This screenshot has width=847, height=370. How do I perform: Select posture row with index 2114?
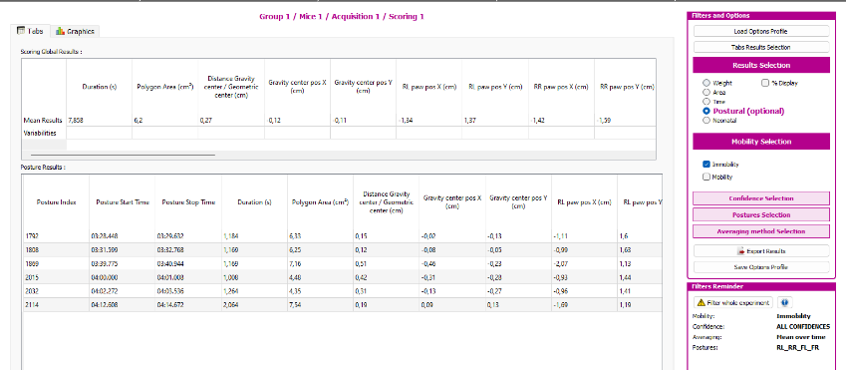click(342, 305)
